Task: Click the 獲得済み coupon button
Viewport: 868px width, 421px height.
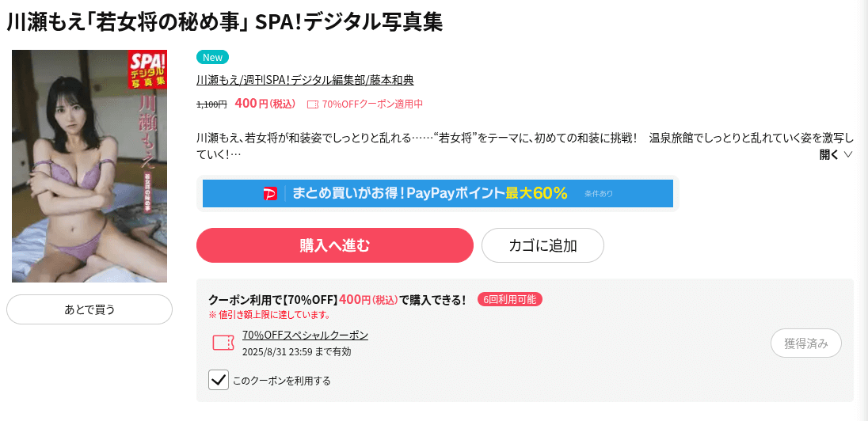Action: pyautogui.click(x=806, y=343)
